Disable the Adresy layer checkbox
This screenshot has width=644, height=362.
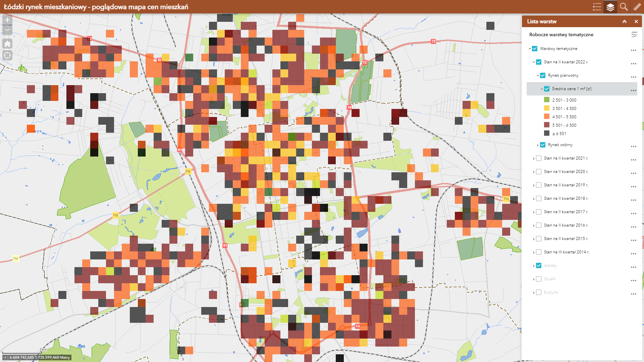coord(539,265)
